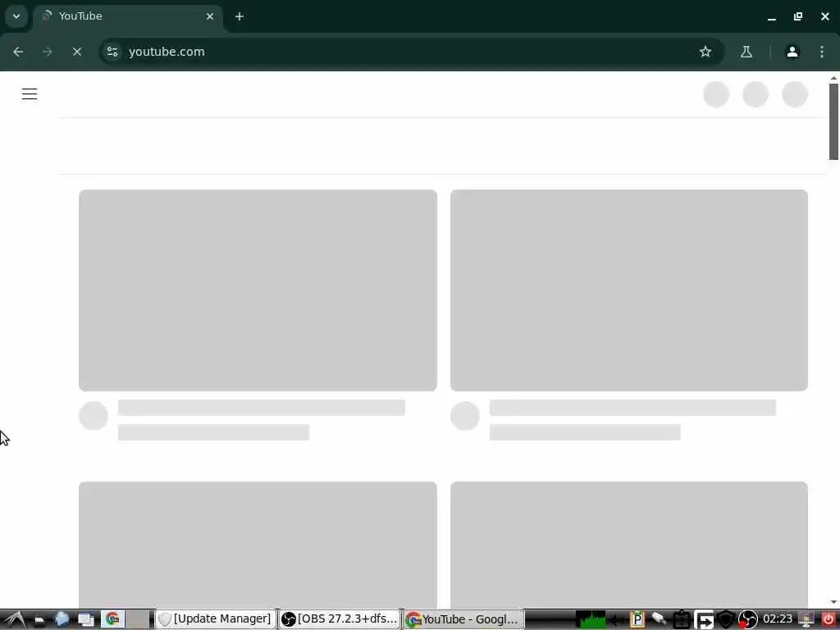The height and width of the screenshot is (630, 840).
Task: Open Chrome's three-dot menu
Action: 822,52
